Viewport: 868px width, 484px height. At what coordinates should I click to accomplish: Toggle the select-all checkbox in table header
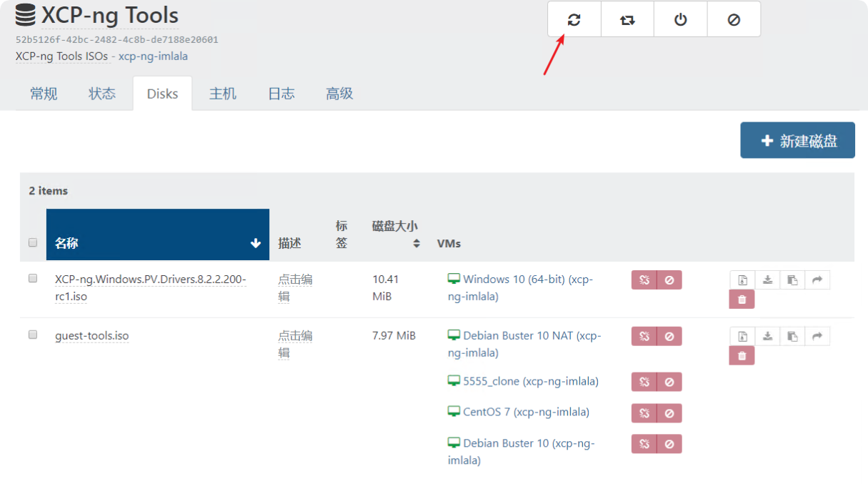coord(33,243)
